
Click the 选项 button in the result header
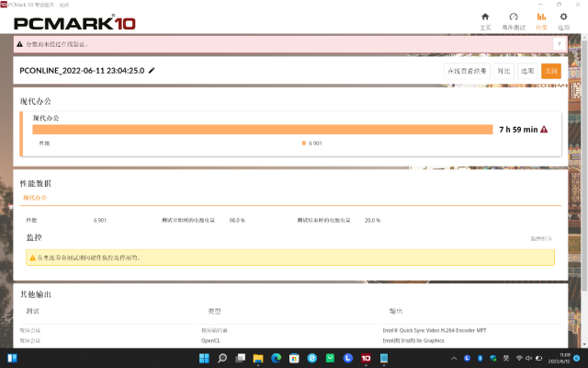(x=527, y=71)
